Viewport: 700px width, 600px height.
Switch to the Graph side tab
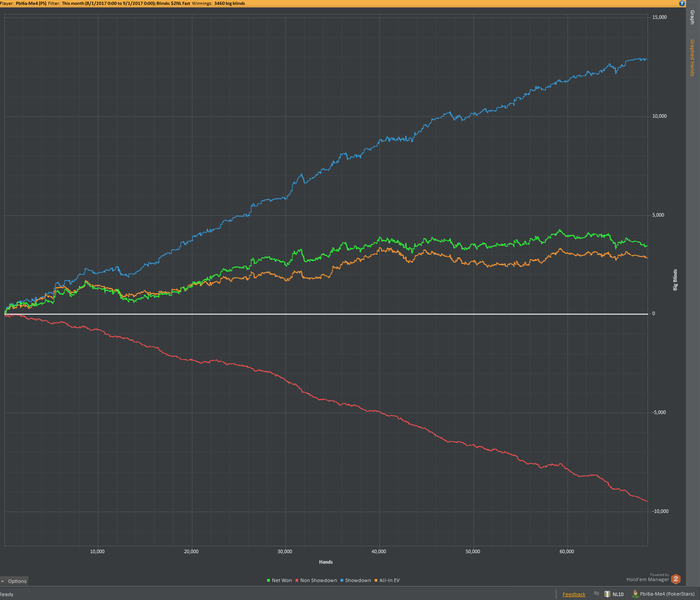(x=692, y=17)
